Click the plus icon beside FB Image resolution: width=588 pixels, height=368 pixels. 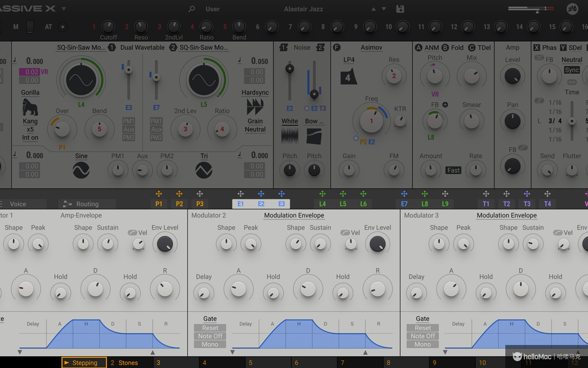click(445, 105)
